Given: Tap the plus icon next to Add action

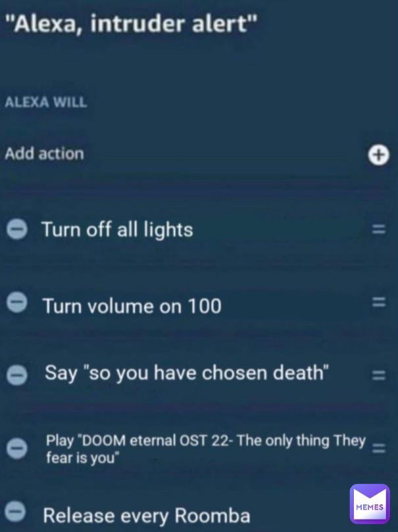Looking at the screenshot, I should [379, 155].
